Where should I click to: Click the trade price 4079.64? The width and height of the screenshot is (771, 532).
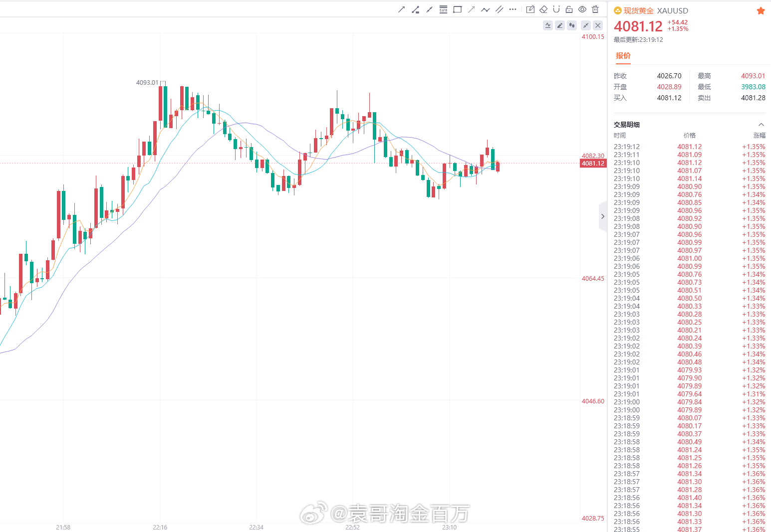[690, 394]
